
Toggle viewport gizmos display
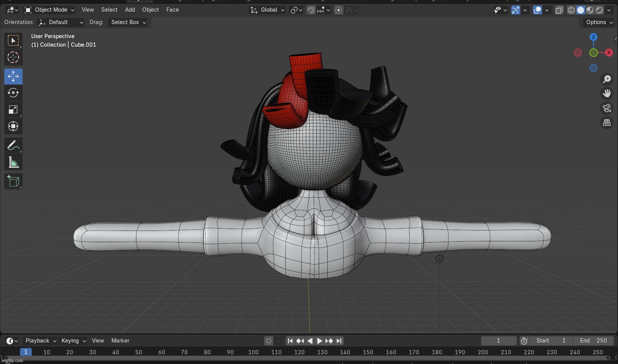coord(516,10)
